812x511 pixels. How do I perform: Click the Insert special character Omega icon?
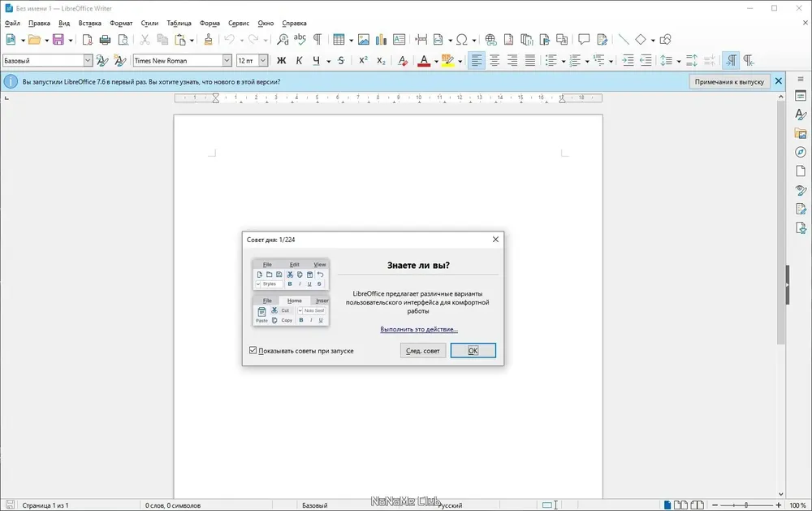[x=461, y=39]
